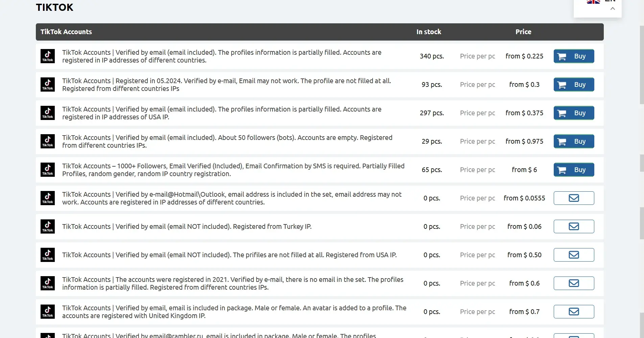Screen dimensions: 644x338
Task: Click envelope notify icon for Turkey IP accounts
Action: 574,226
